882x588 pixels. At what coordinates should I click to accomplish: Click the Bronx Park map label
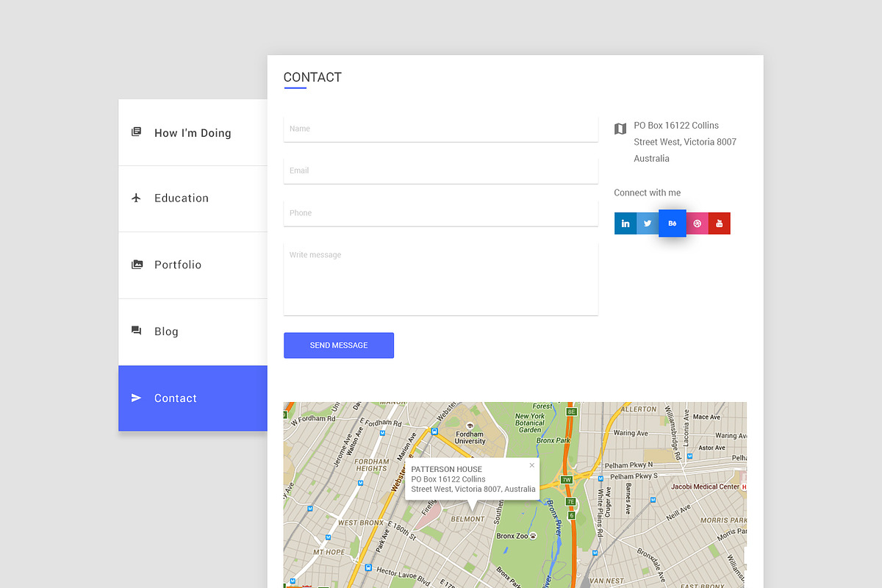tap(553, 441)
